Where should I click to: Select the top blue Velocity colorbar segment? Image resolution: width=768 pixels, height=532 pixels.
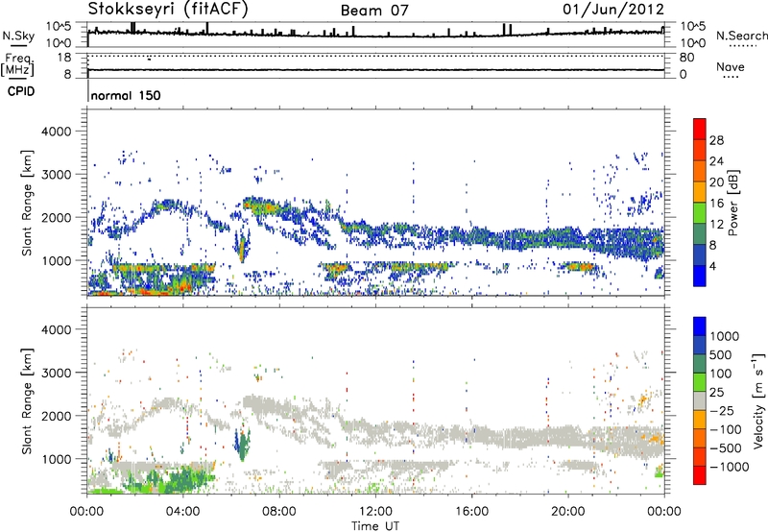[700, 326]
